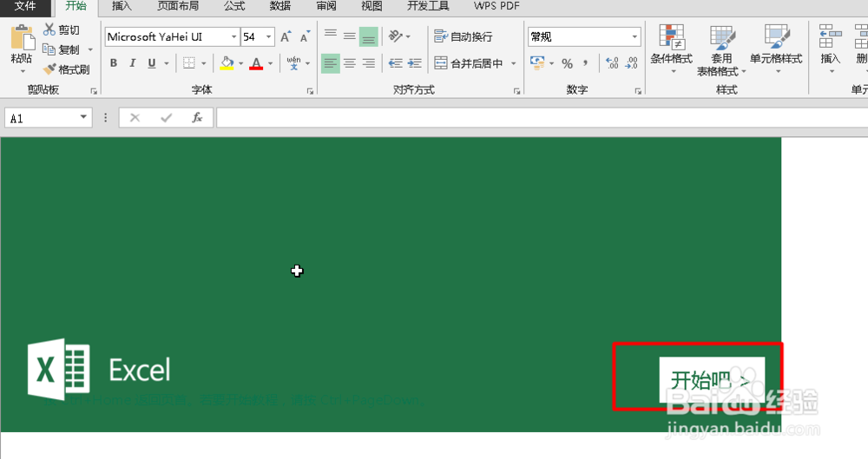The width and height of the screenshot is (868, 459).
Task: Increase decimal places
Action: [612, 63]
